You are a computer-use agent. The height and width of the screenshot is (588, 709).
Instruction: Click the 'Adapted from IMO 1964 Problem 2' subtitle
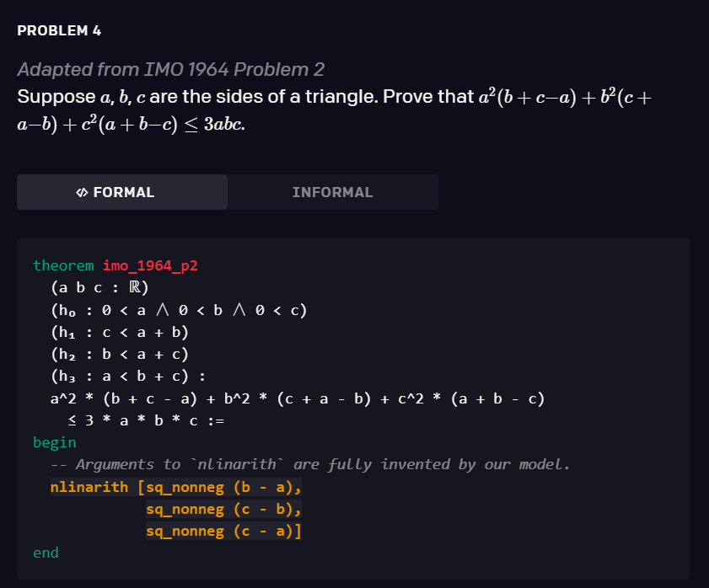170,69
